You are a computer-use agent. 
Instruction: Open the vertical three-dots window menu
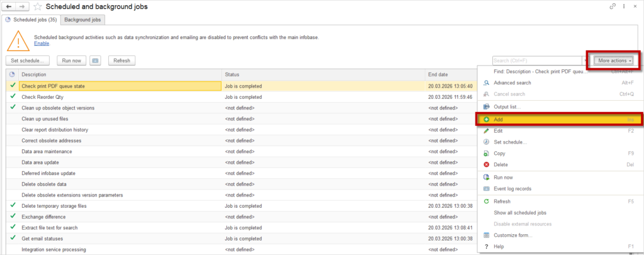point(625,6)
